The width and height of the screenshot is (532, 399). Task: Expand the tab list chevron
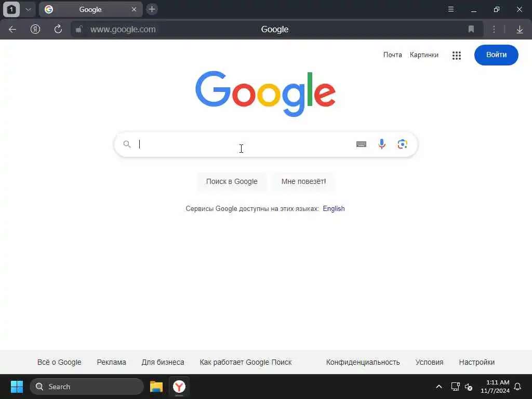coord(29,9)
